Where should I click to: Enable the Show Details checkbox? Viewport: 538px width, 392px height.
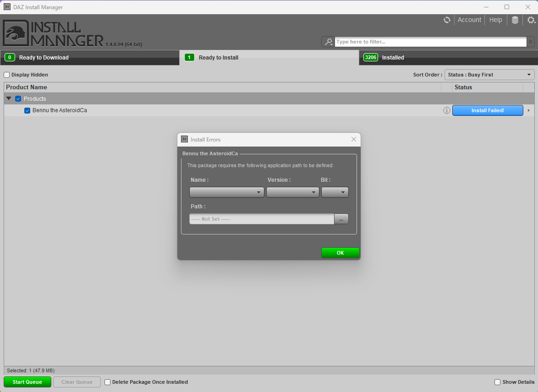(497, 382)
